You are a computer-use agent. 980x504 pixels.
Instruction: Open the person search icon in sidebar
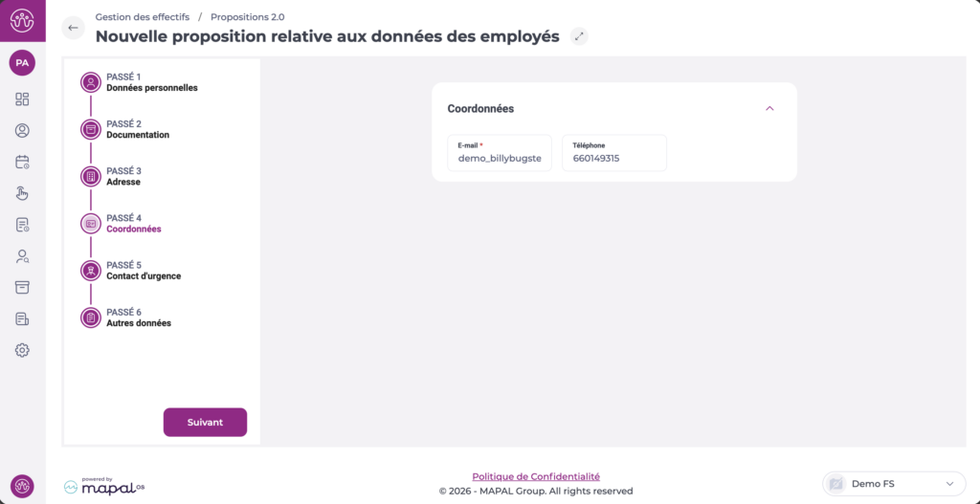point(22,256)
